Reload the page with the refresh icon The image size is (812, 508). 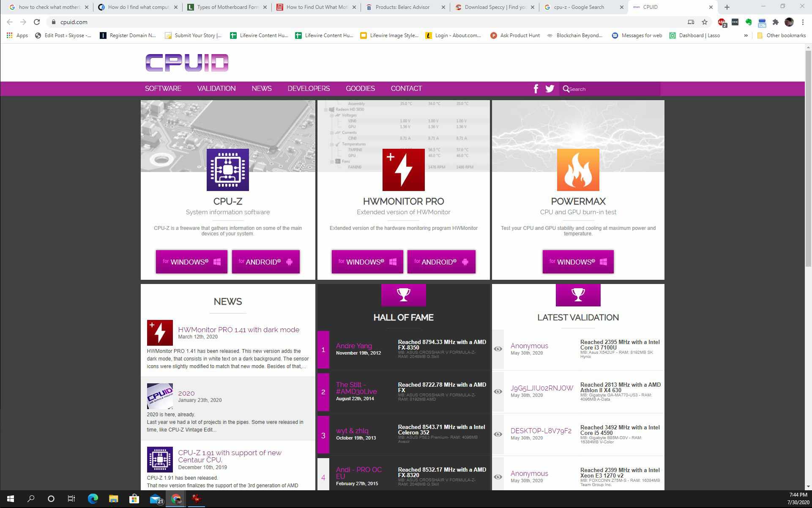(x=37, y=22)
